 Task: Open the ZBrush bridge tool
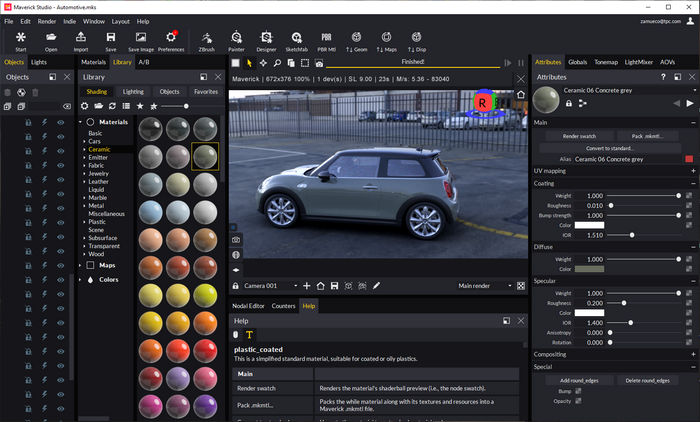(206, 38)
